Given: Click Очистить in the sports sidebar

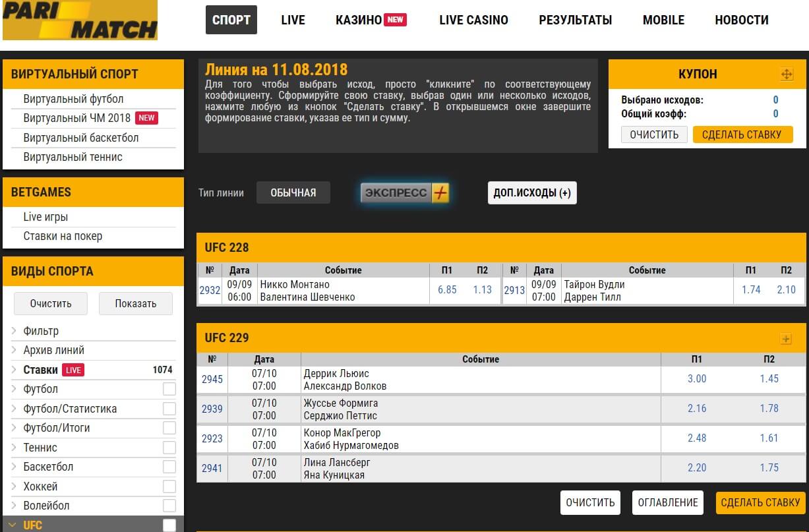Looking at the screenshot, I should [51, 303].
